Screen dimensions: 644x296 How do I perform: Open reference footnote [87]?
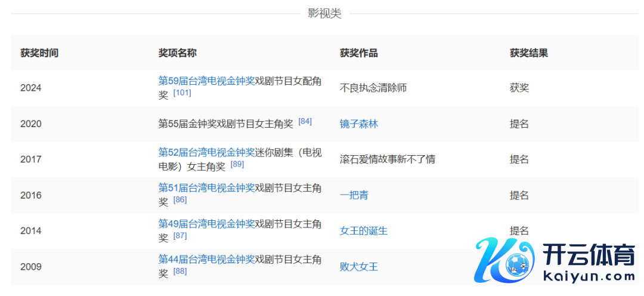[x=179, y=236]
